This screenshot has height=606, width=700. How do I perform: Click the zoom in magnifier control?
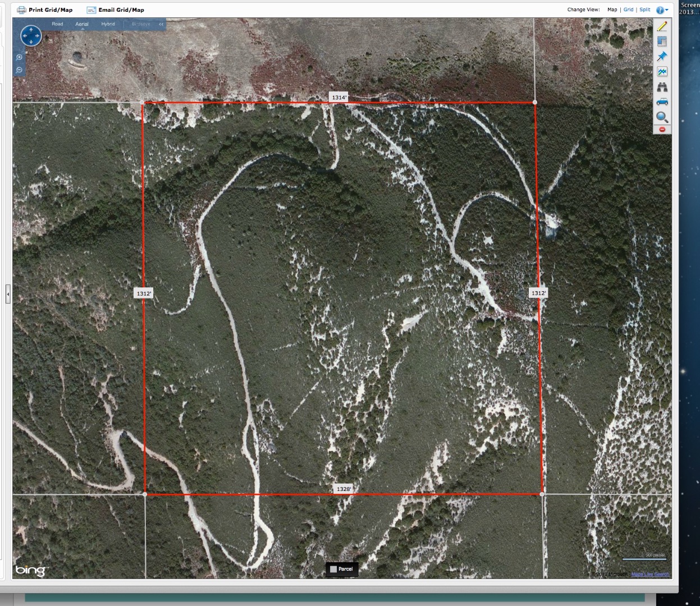pyautogui.click(x=19, y=57)
